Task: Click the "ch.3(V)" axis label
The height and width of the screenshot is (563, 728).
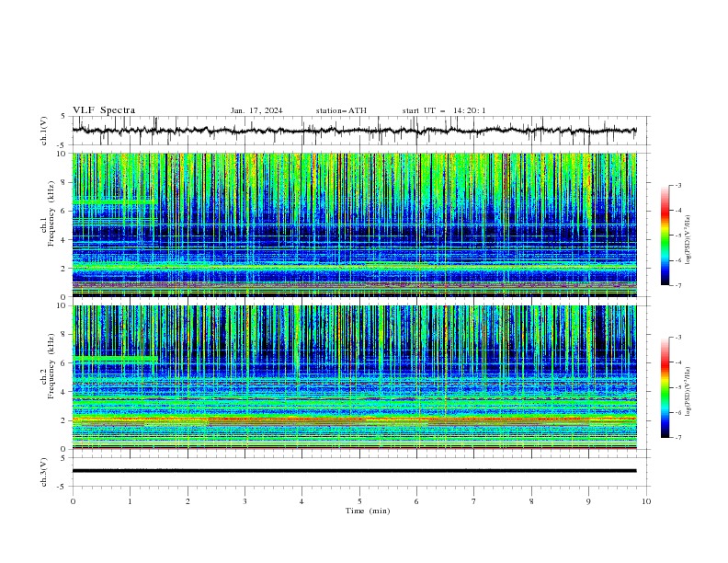Action: coord(44,472)
